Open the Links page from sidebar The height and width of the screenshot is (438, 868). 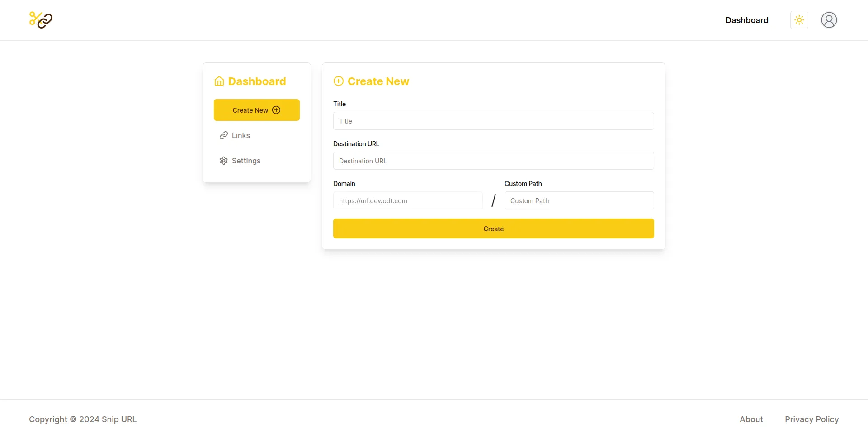[241, 135]
